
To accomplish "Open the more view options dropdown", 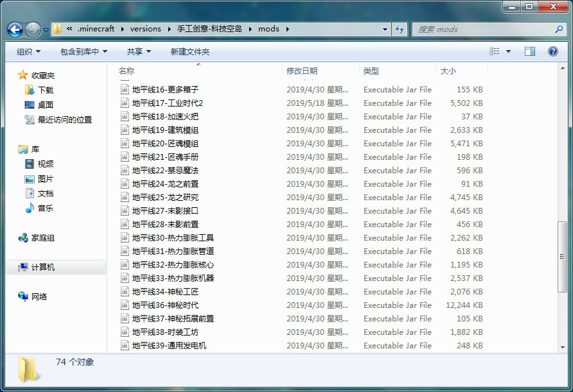I will tap(508, 51).
